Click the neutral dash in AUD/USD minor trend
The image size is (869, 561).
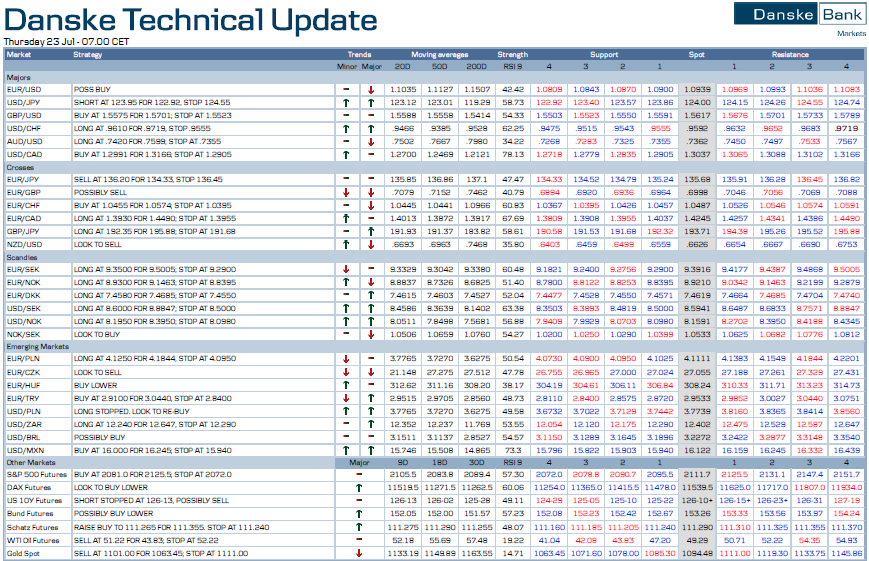click(345, 141)
